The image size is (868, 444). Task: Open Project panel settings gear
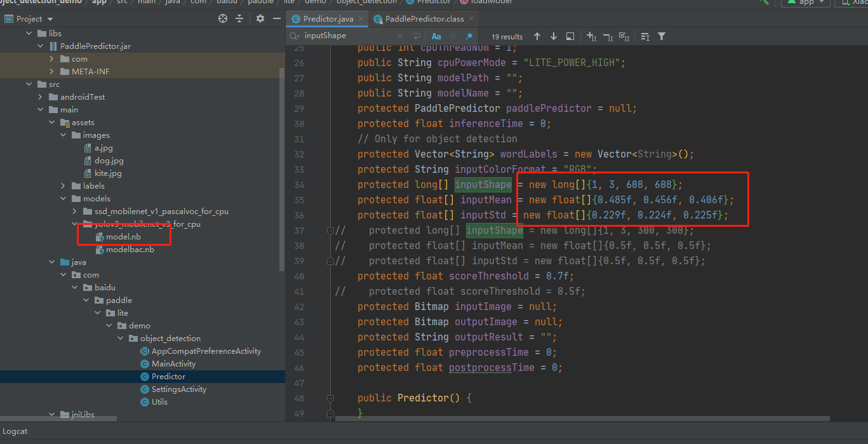[260, 18]
